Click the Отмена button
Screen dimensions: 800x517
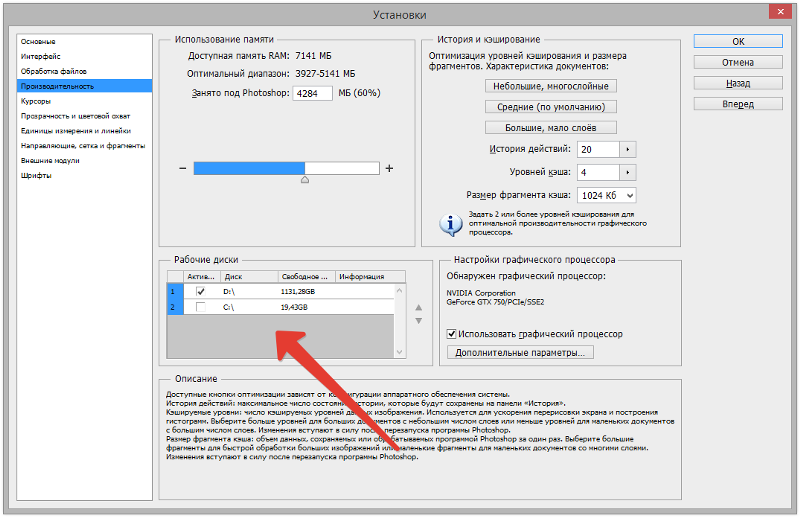[x=738, y=62]
